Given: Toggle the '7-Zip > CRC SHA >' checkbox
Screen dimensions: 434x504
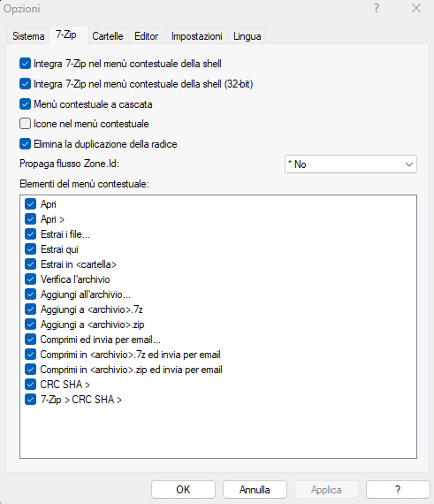Looking at the screenshot, I should pyautogui.click(x=31, y=400).
